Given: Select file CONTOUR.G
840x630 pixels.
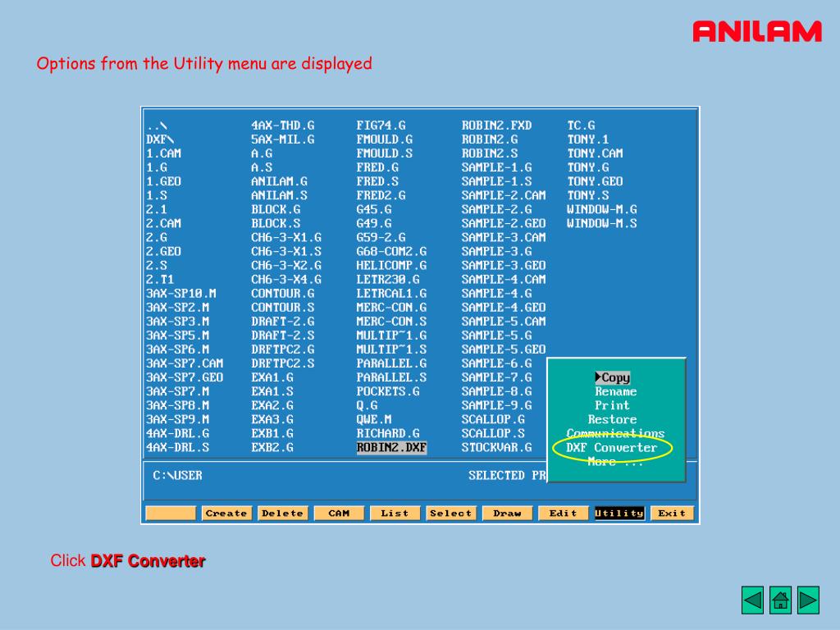Looking at the screenshot, I should pyautogui.click(x=283, y=294).
